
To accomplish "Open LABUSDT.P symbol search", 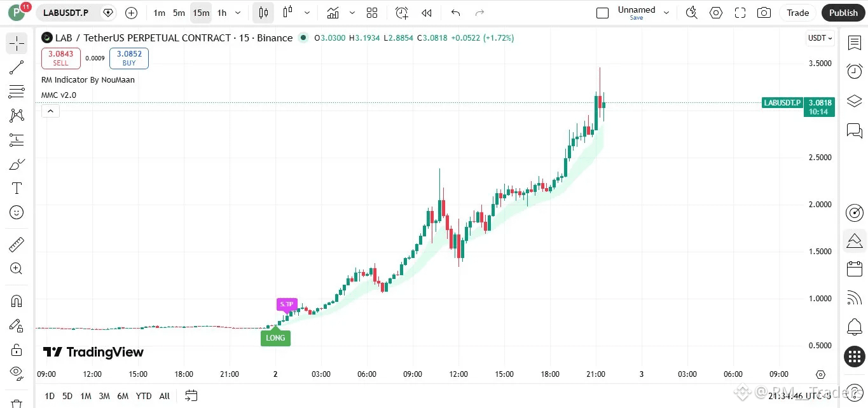I will coord(66,13).
